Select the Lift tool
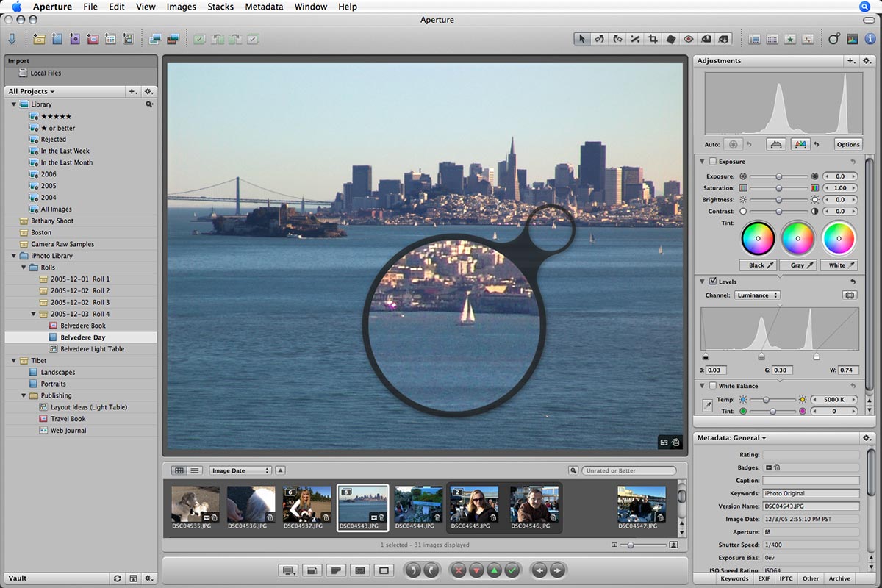This screenshot has height=588, width=882. click(706, 39)
